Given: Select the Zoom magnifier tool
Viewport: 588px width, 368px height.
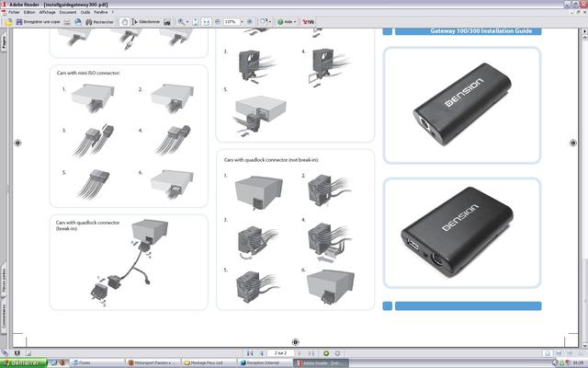Looking at the screenshot, I should pyautogui.click(x=181, y=22).
